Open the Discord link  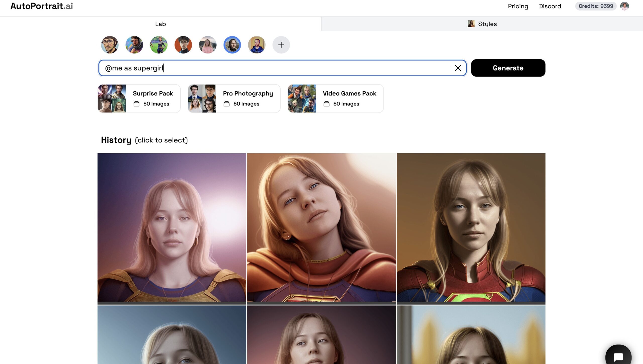pyautogui.click(x=550, y=6)
